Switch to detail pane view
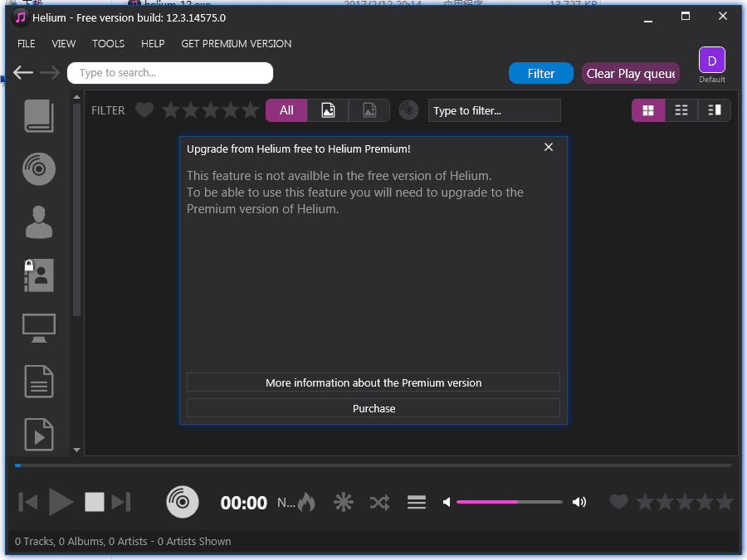 [x=714, y=110]
